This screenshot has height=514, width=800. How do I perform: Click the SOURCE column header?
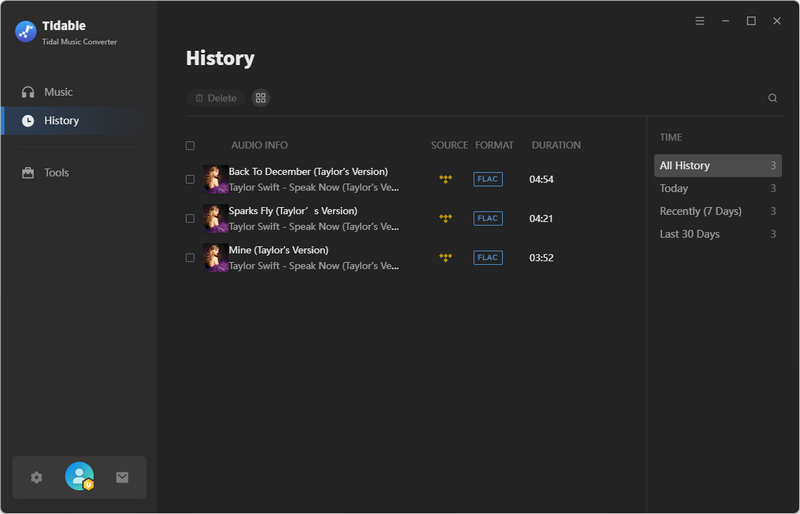tap(449, 145)
